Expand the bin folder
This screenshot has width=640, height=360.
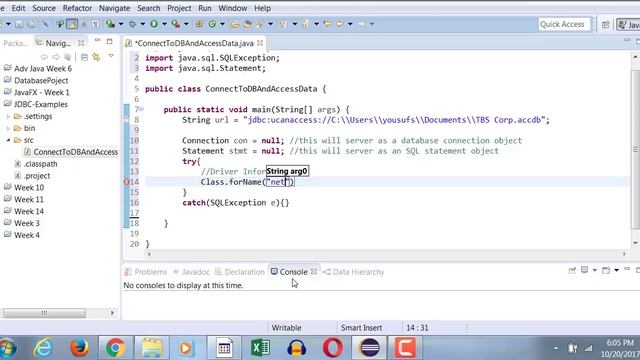pos(8,128)
